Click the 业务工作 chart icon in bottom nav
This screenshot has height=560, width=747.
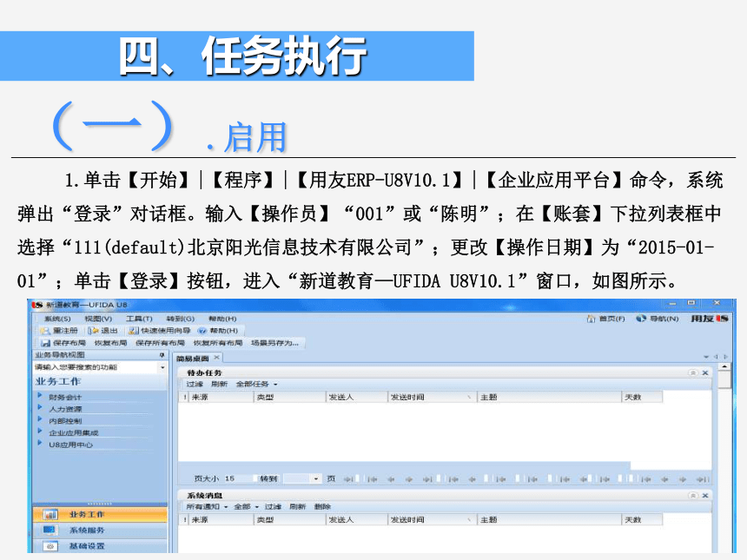(x=50, y=515)
